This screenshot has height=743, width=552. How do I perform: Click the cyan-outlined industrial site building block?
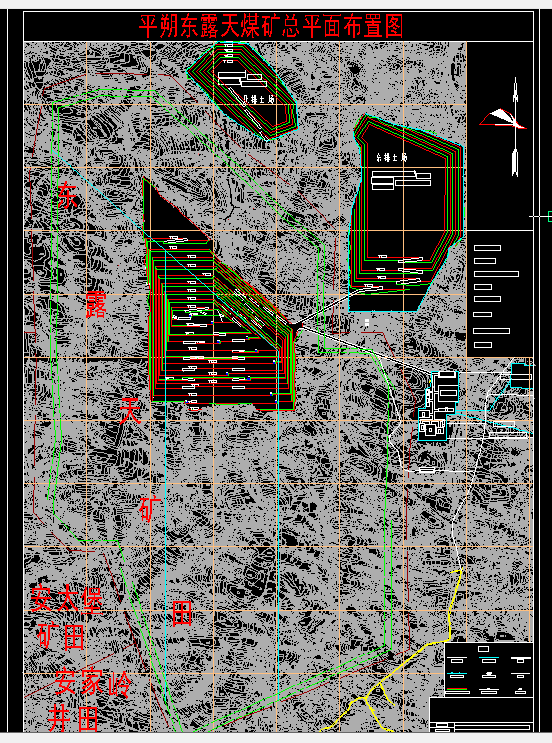point(439,407)
